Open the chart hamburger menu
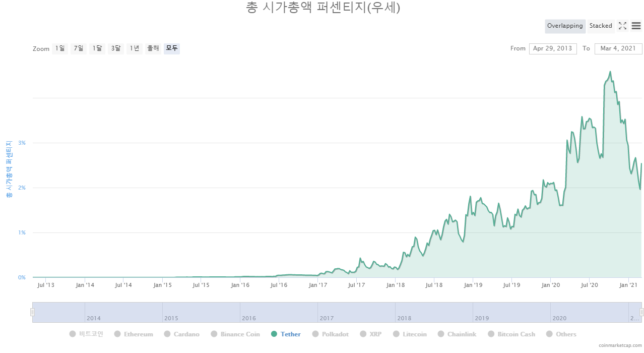 [636, 26]
